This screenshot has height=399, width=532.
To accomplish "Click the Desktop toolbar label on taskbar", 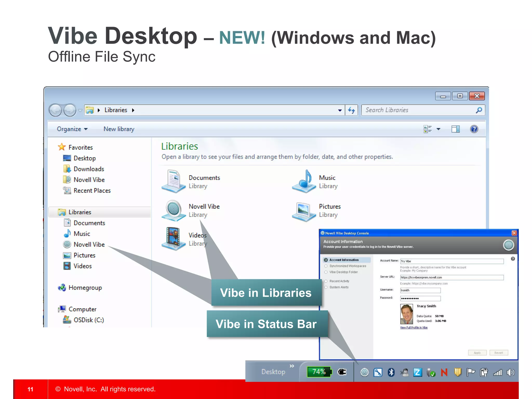I will 273,372.
